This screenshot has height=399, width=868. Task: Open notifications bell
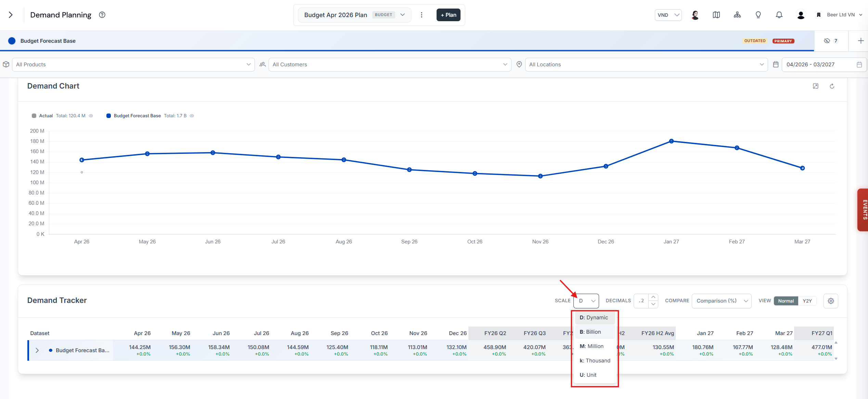pyautogui.click(x=779, y=15)
